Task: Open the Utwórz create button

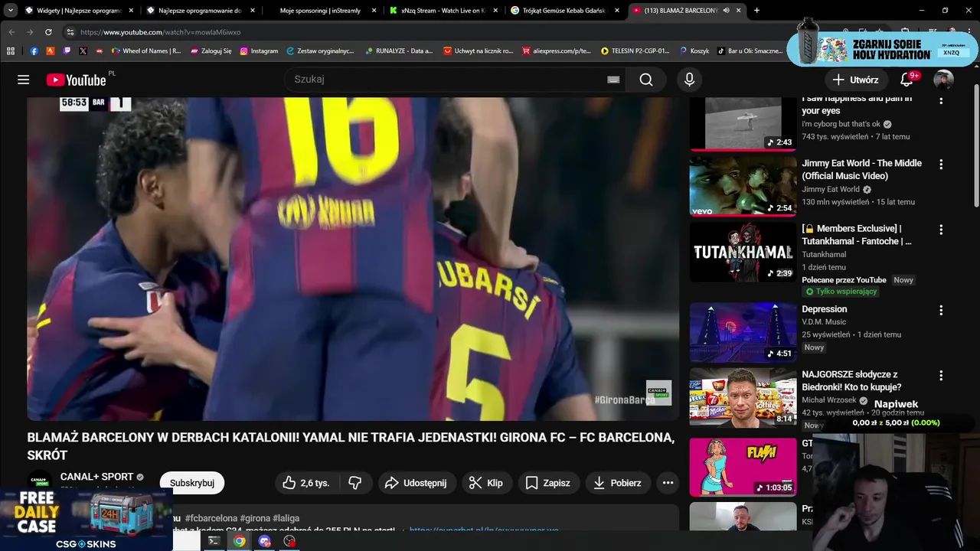Action: [856, 80]
